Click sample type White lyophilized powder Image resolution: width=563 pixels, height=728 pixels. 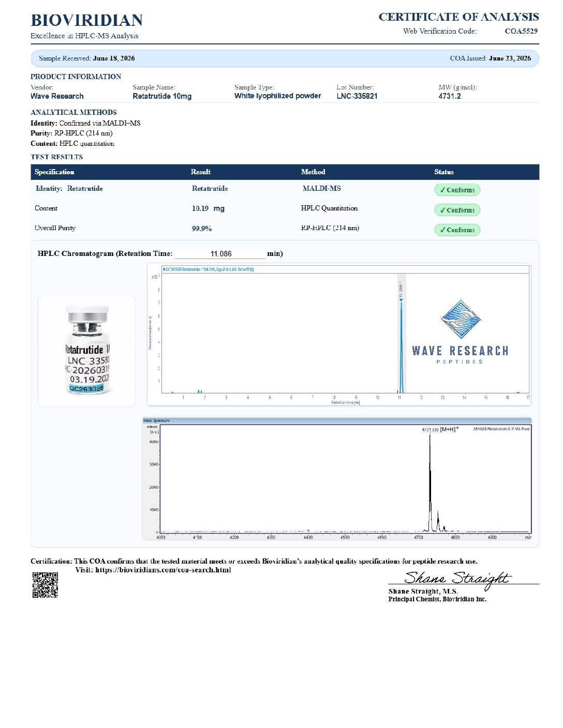pos(277,96)
